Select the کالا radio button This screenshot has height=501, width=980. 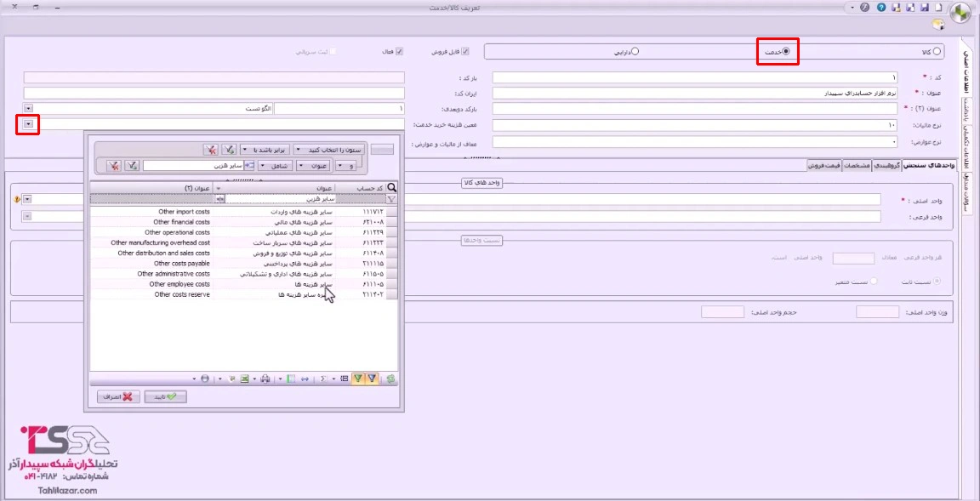pyautogui.click(x=936, y=53)
